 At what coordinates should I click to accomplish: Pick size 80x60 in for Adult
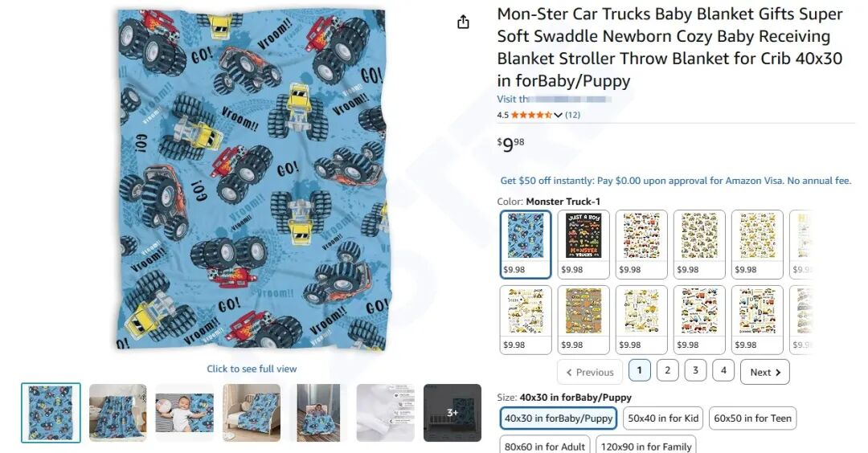[x=545, y=446]
